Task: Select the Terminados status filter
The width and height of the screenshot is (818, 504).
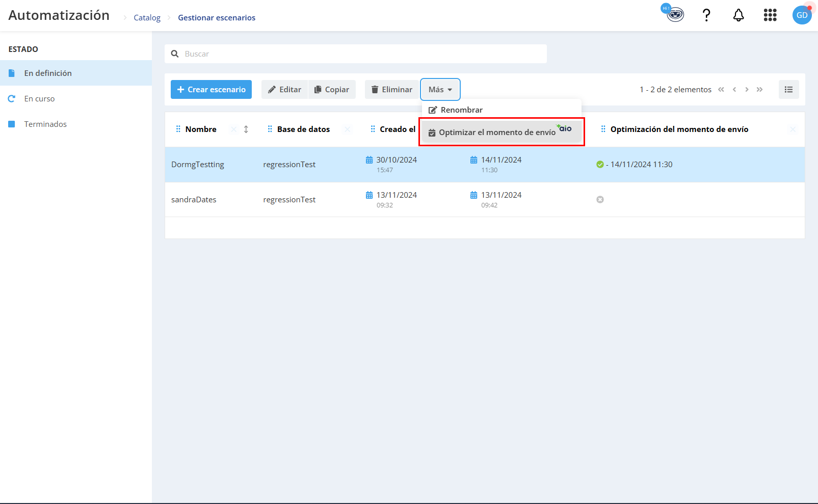Action: pos(76,124)
